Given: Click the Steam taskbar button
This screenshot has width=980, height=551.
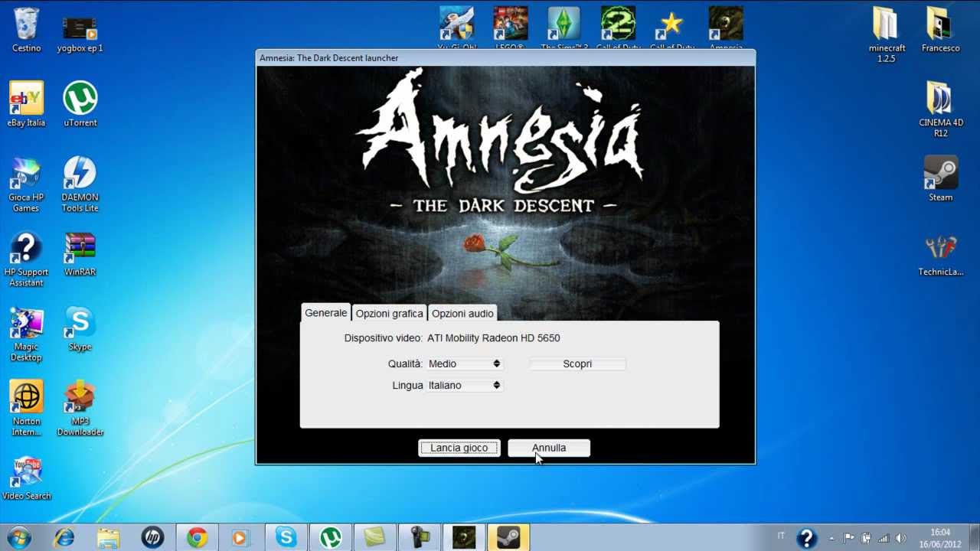Looking at the screenshot, I should (x=508, y=538).
